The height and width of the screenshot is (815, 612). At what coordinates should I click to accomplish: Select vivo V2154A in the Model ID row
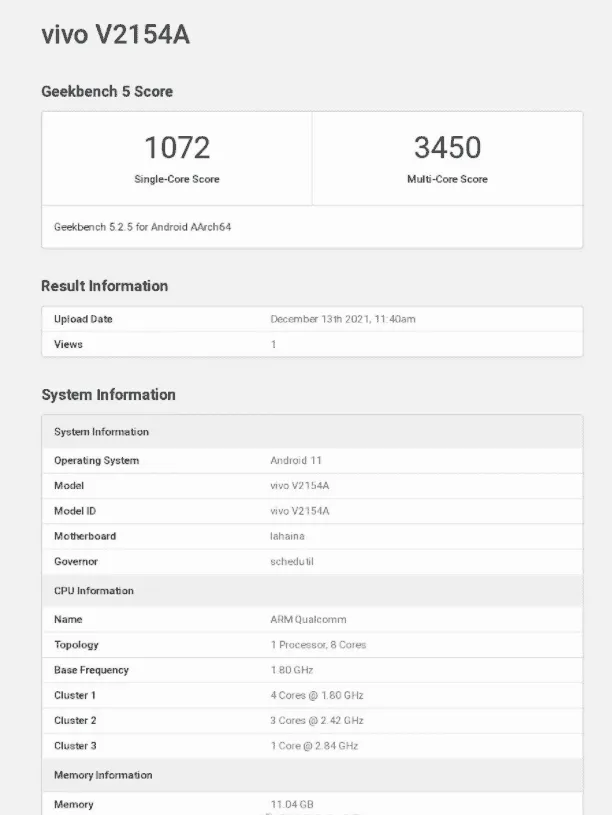tap(300, 511)
